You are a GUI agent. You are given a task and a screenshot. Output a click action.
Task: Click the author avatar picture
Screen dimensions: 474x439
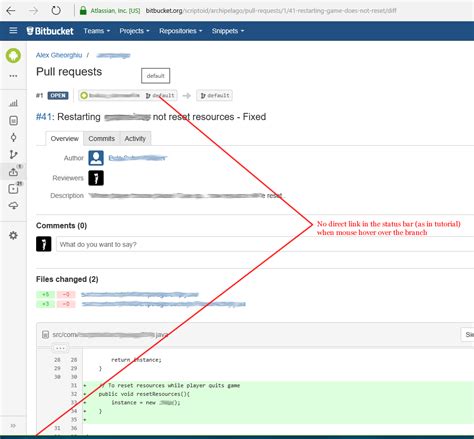click(x=96, y=158)
